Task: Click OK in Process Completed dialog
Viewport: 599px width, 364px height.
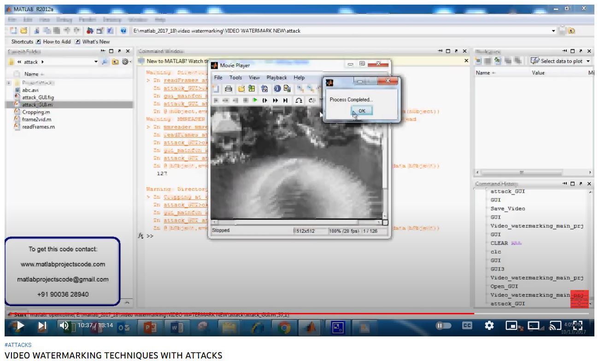Action: [362, 110]
